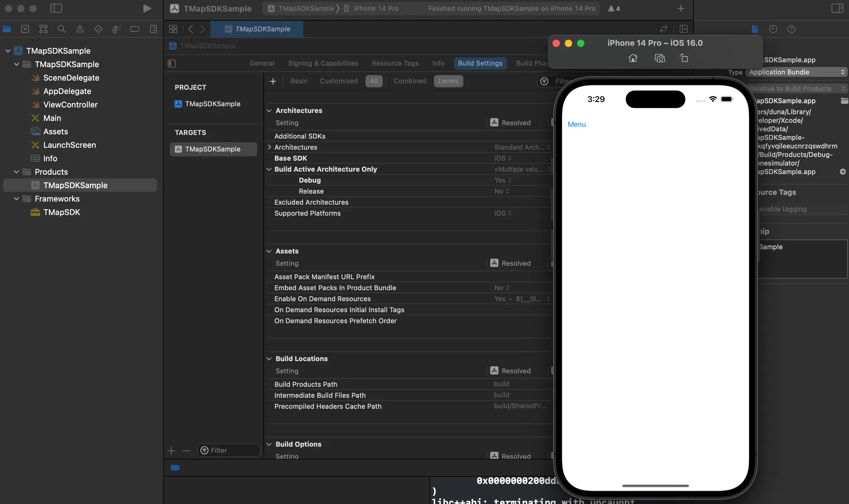Screen dimensions: 849x504
Task: Toggle the right inspector panel
Action: (837, 8)
